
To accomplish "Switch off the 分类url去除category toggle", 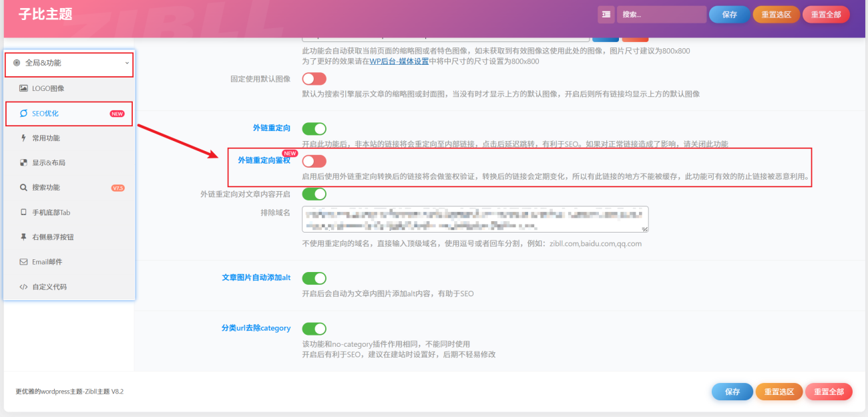I will pyautogui.click(x=314, y=329).
